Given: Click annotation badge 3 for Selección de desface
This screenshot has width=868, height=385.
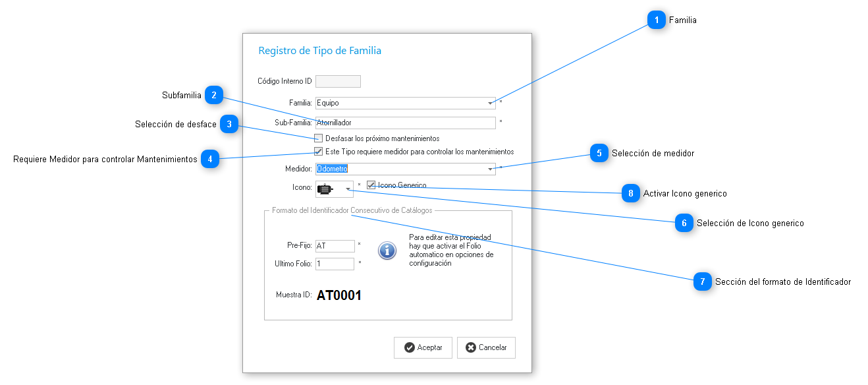Looking at the screenshot, I should coord(229,125).
